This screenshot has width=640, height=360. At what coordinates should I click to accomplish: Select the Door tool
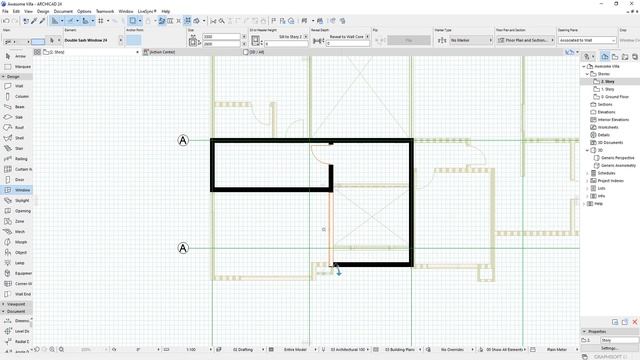(x=16, y=180)
